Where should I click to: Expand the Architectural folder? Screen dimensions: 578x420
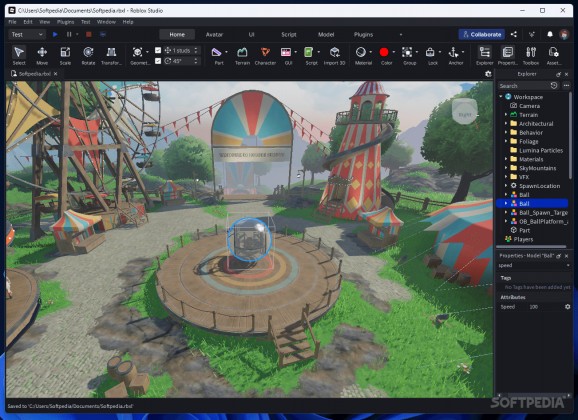click(506, 124)
